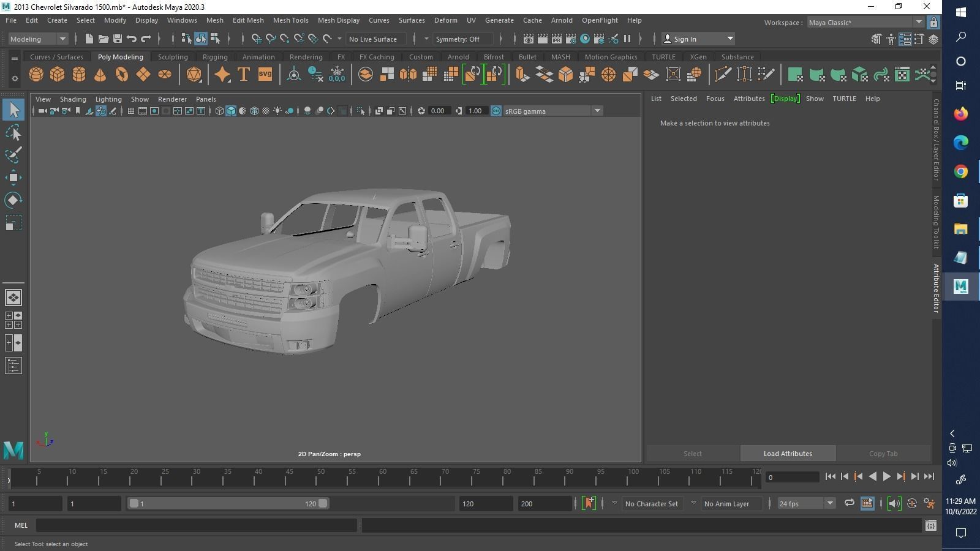Viewport: 980px width, 551px height.
Task: Click the Maya logo home icon
Action: 13,451
